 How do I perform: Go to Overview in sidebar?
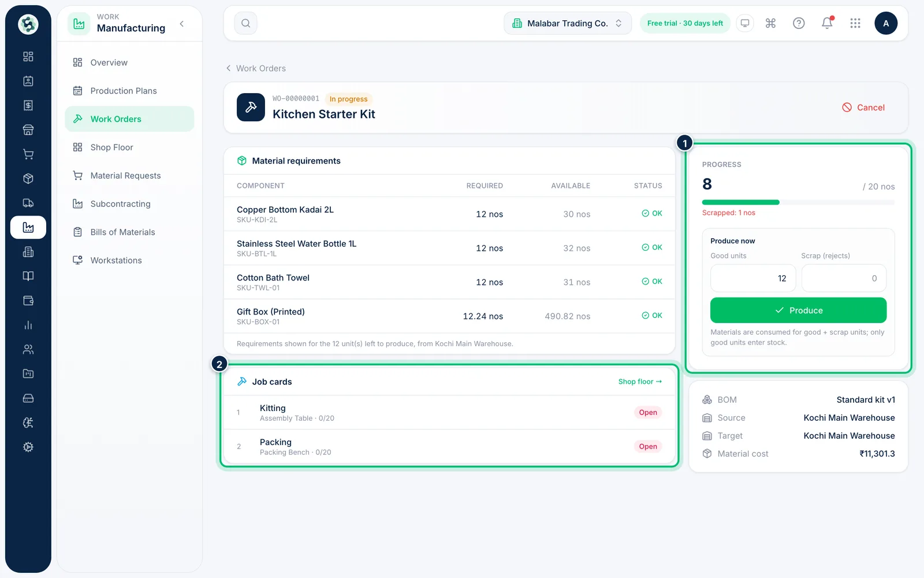tap(129, 62)
